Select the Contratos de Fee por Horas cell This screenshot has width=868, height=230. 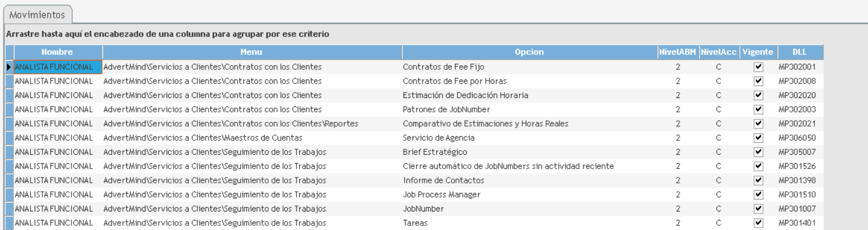point(529,81)
